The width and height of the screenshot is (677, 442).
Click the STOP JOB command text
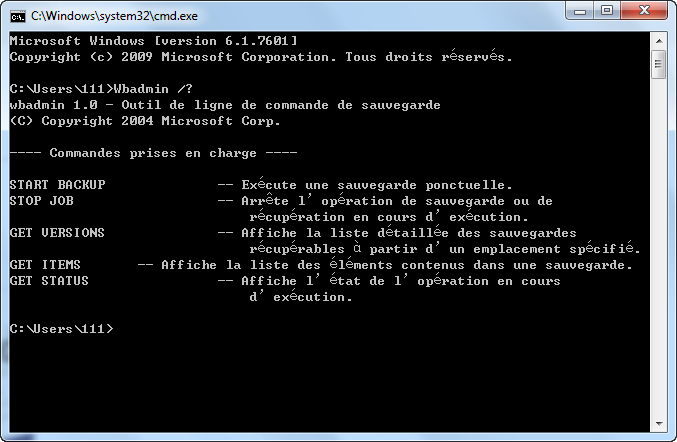41,201
